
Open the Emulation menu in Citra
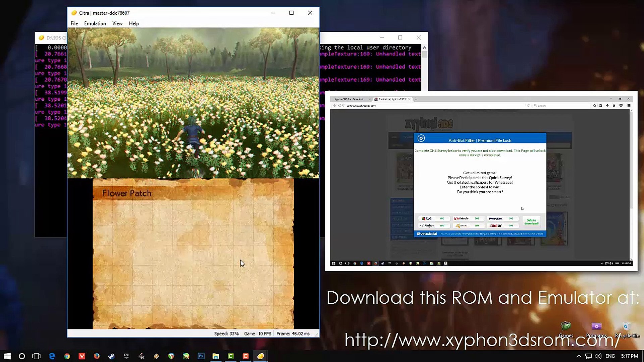pos(95,23)
